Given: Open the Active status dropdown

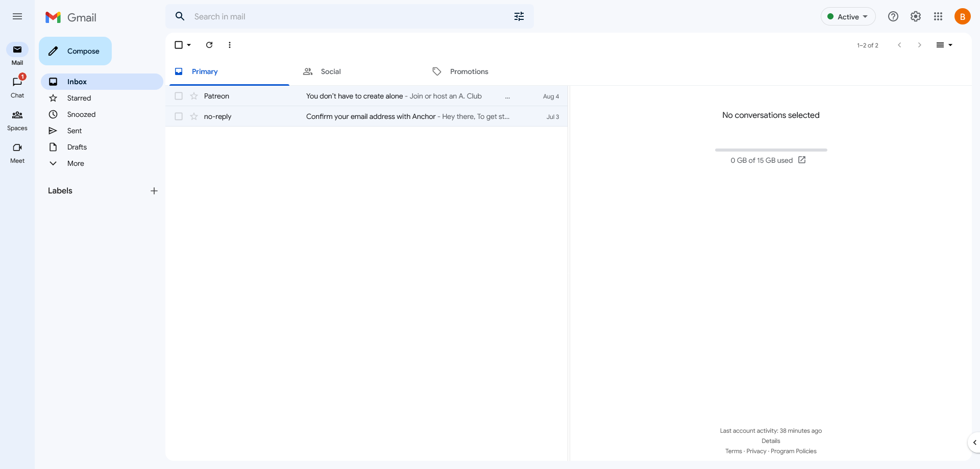Looking at the screenshot, I should (847, 16).
